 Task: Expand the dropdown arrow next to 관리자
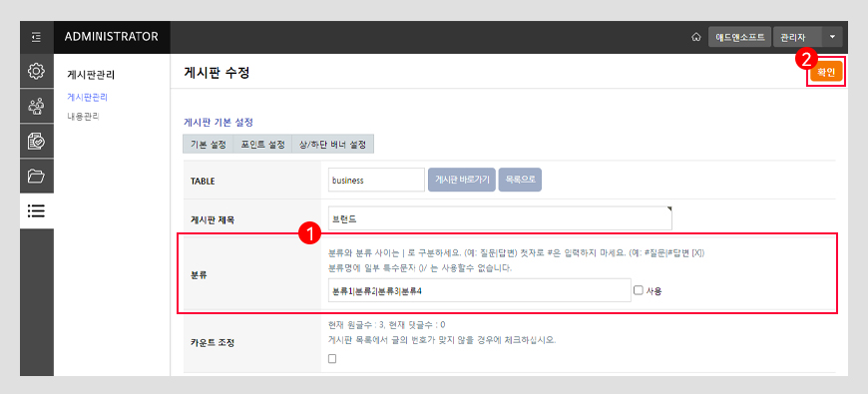832,37
